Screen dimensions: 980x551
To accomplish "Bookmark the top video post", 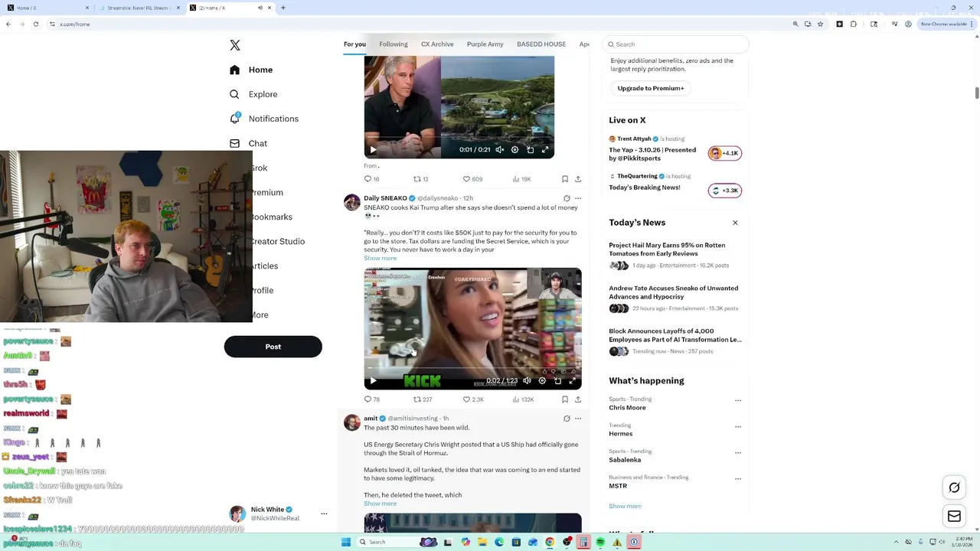I will tap(565, 179).
